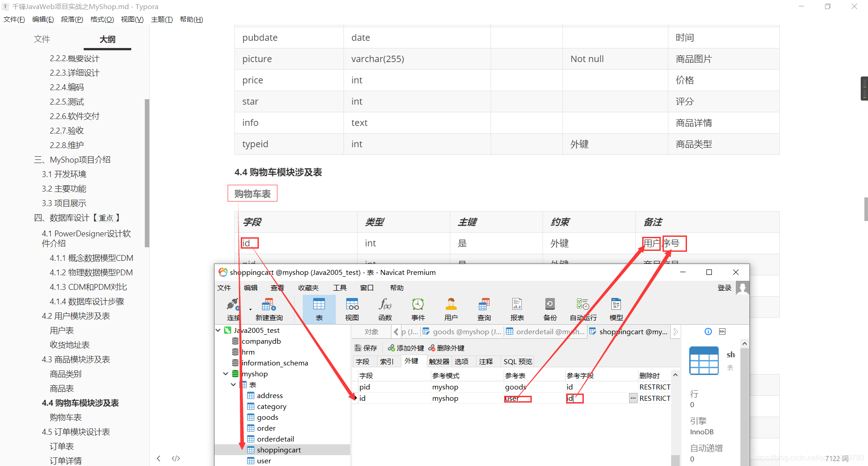Open 新建查询 (New Query) in Navicat

pyautogui.click(x=269, y=309)
